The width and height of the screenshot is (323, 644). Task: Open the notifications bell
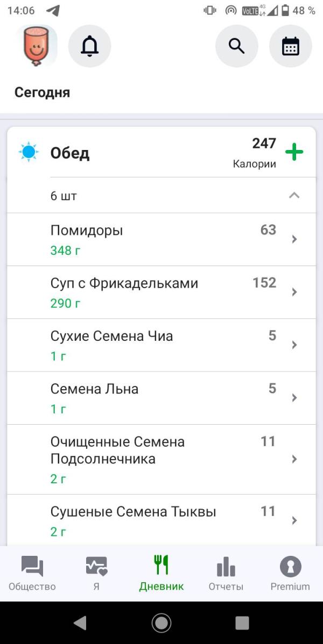point(89,46)
